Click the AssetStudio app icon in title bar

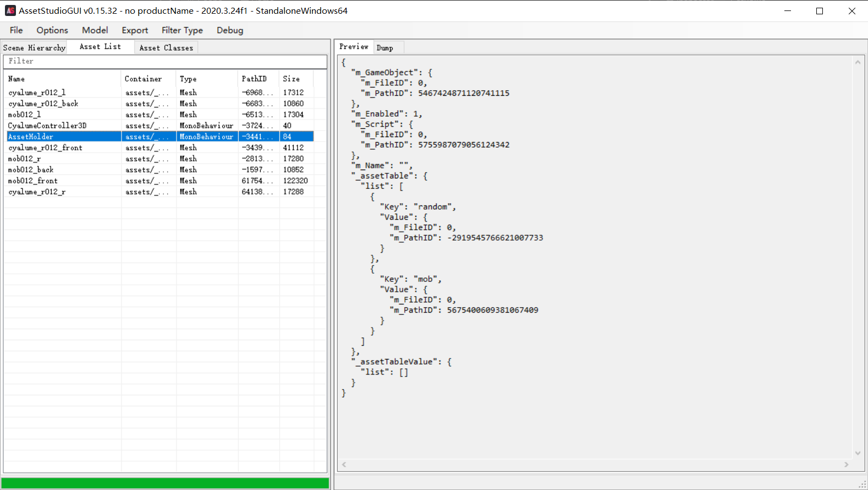point(10,10)
